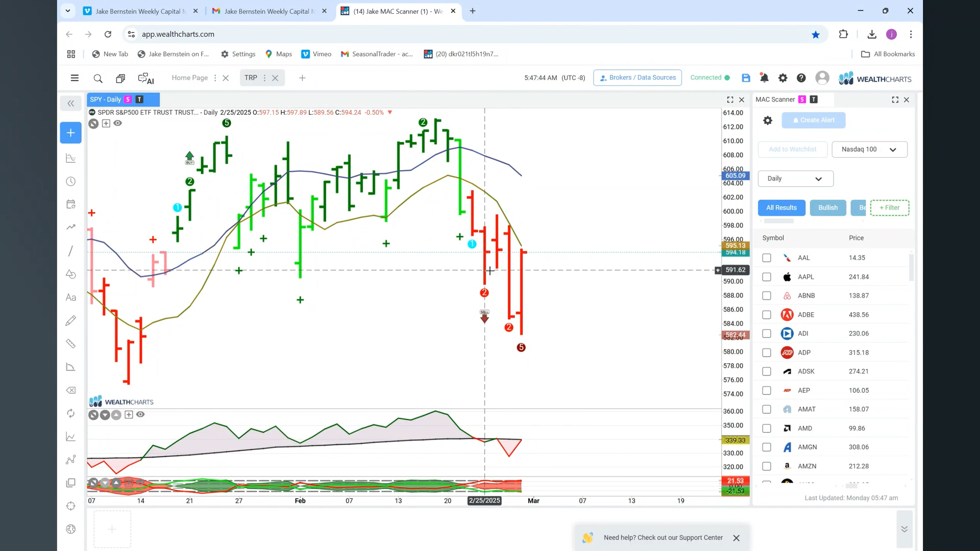Check the ADSK row checkbox
This screenshot has width=980, height=551.
(767, 371)
